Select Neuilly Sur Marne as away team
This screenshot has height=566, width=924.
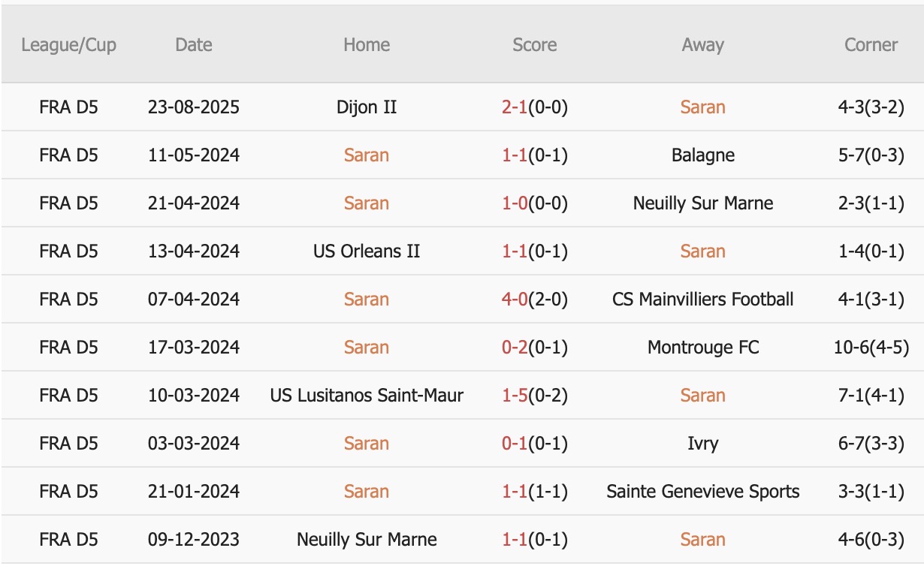pyautogui.click(x=702, y=203)
